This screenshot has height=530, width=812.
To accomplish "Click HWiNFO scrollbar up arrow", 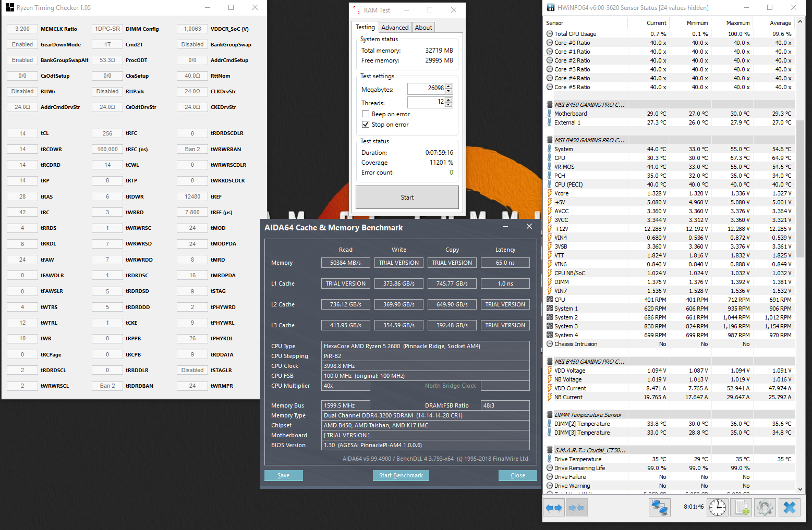I will pos(801,22).
